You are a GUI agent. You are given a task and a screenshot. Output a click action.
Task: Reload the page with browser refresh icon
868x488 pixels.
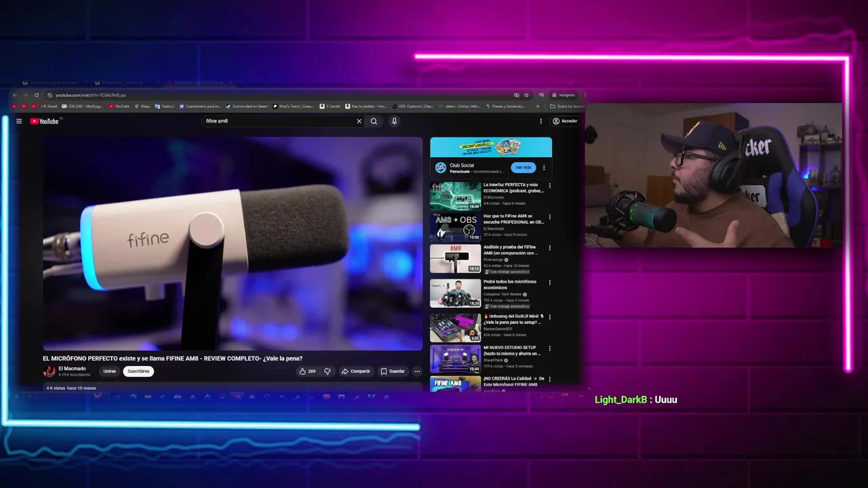pos(37,95)
